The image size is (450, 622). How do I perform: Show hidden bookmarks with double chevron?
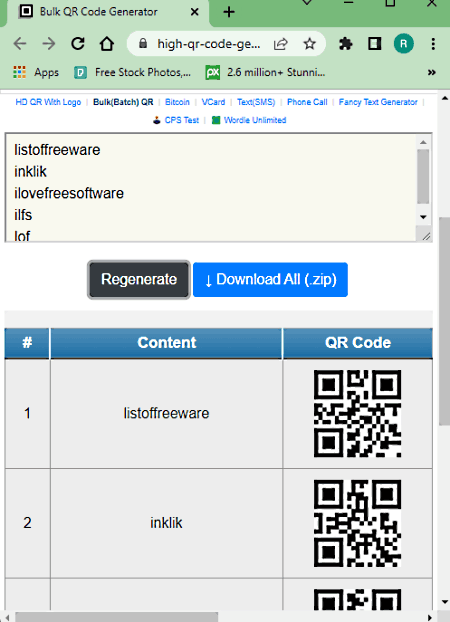[432, 73]
